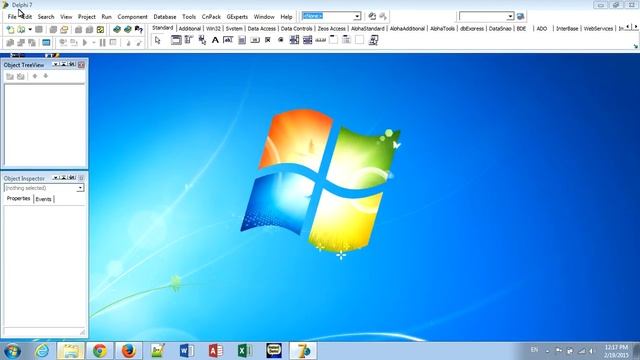Screen dimensions: 640x360
Task: Click the Open file toolbar icon
Action: point(21,30)
